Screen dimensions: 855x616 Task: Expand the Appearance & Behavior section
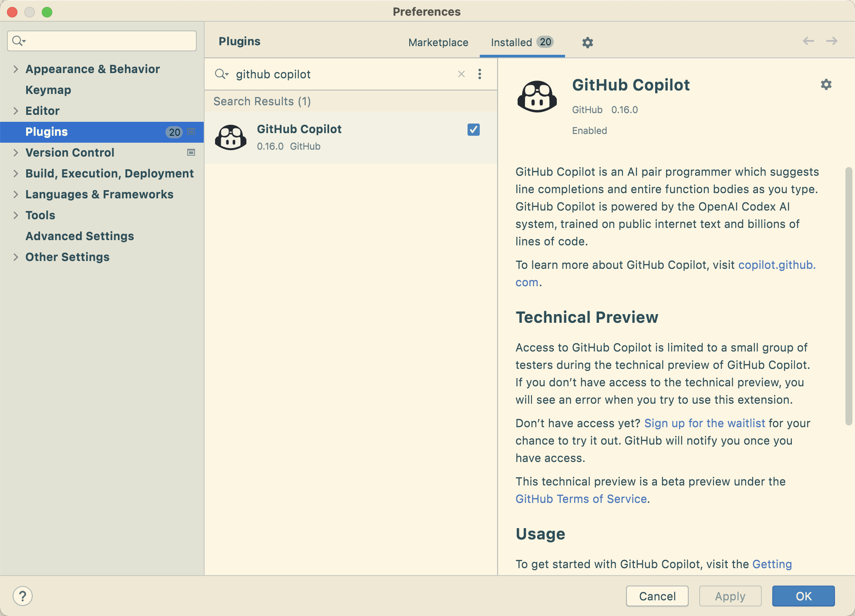pyautogui.click(x=16, y=69)
